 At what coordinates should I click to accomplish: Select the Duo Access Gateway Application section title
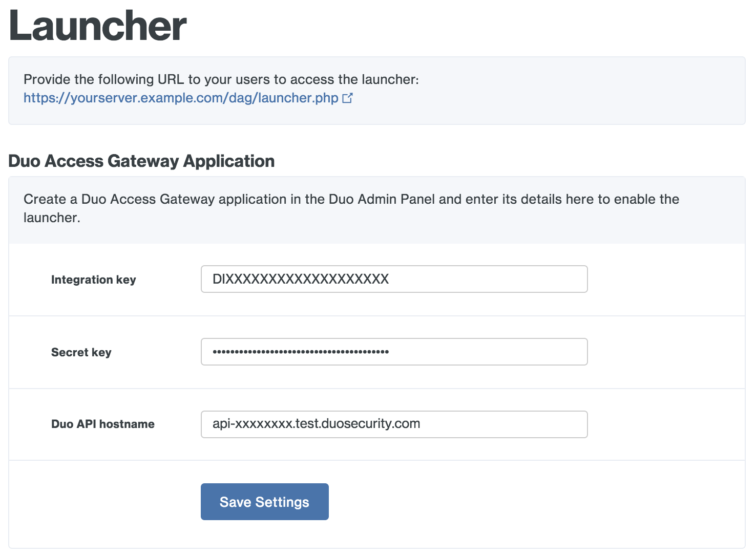pos(141,161)
